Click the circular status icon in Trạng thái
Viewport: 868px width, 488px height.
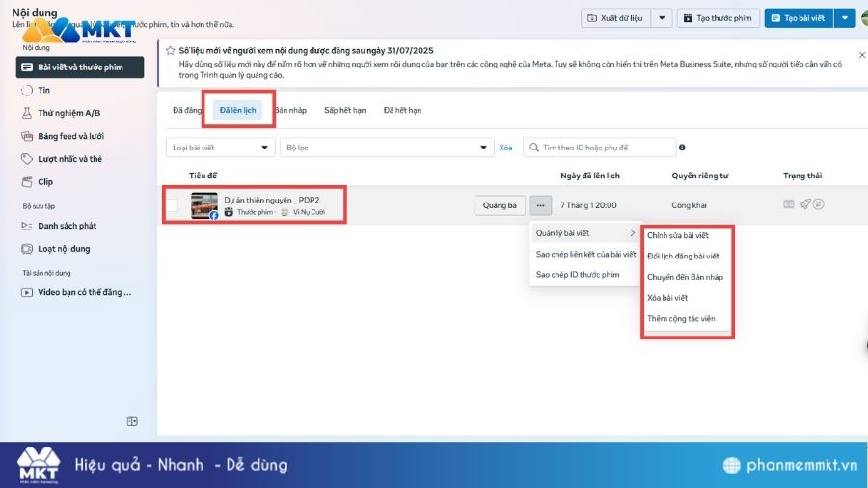pos(819,204)
